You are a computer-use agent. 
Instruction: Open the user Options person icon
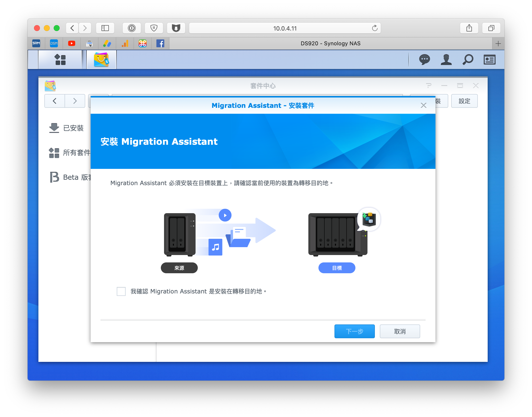click(446, 60)
